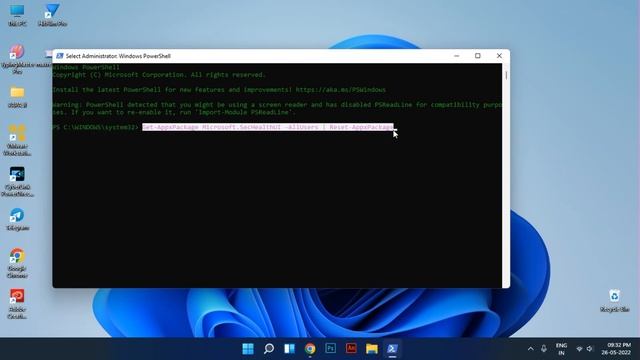The width and height of the screenshot is (640, 360).
Task: Open Adobe Creative Cloud desktop shortcut
Action: tap(17, 304)
